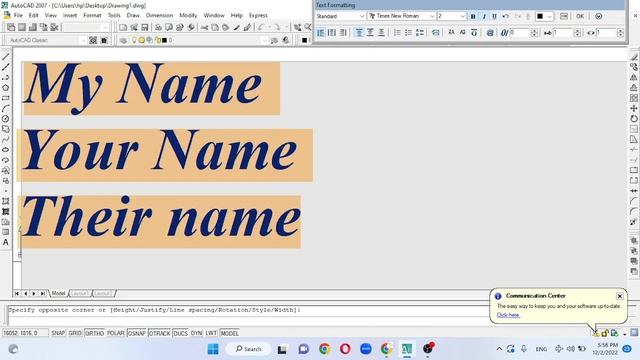Open the File menu
The width and height of the screenshot is (640, 360).
(x=18, y=16)
